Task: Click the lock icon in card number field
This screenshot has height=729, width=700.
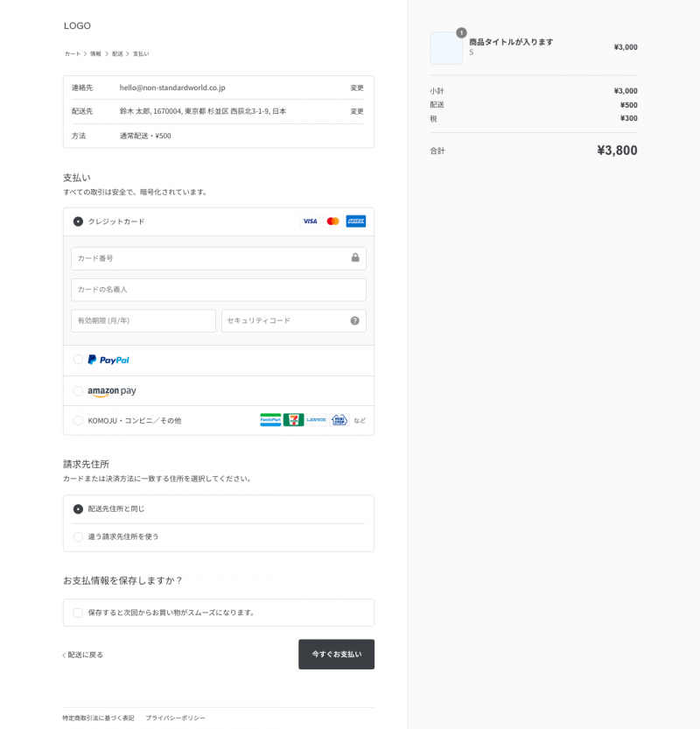Action: pyautogui.click(x=355, y=257)
